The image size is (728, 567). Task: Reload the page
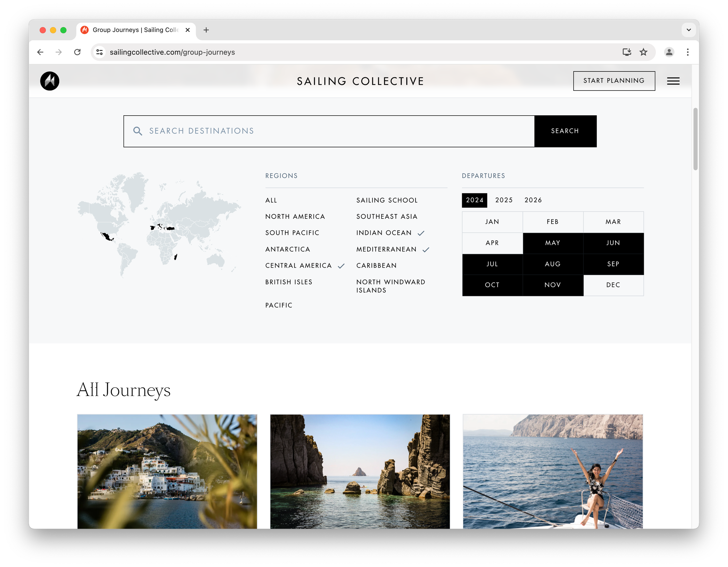click(x=77, y=52)
